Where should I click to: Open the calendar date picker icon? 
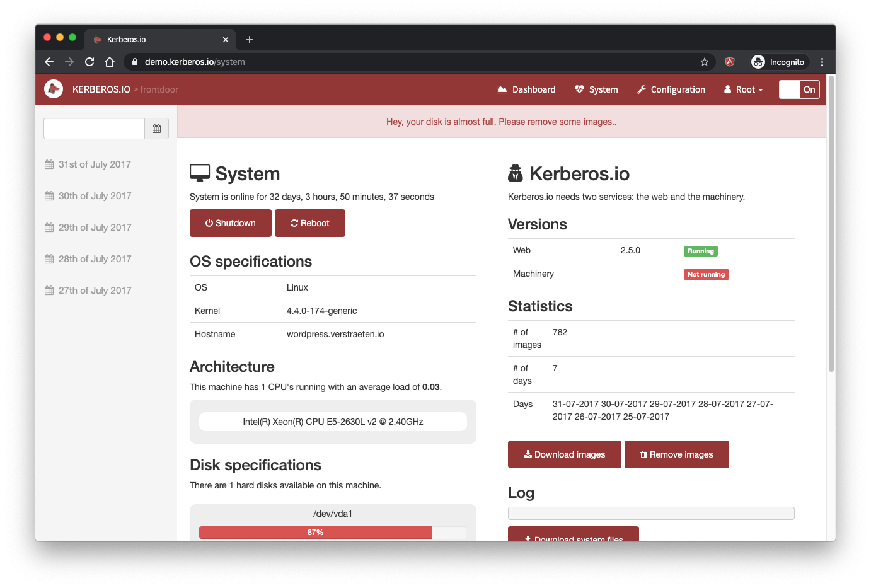tap(157, 129)
